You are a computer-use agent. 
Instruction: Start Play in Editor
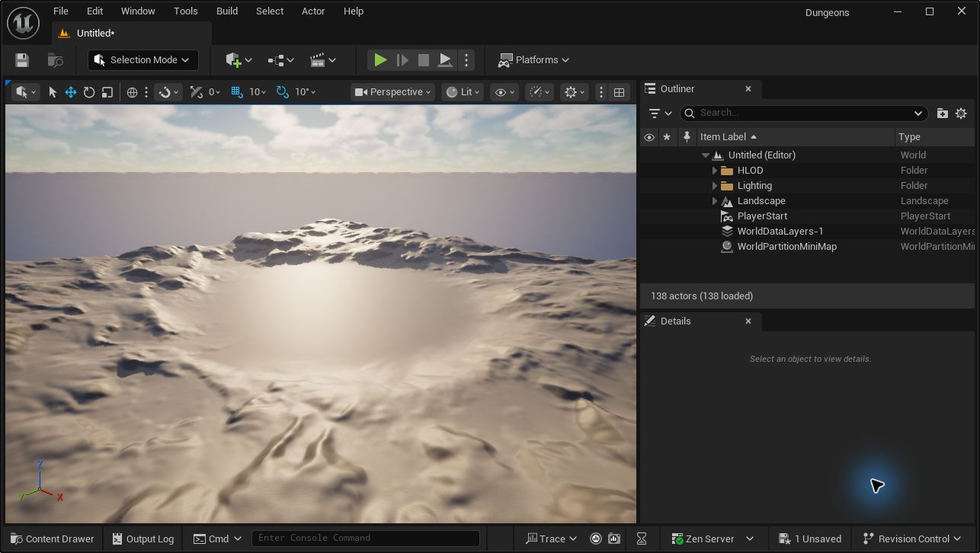[380, 60]
